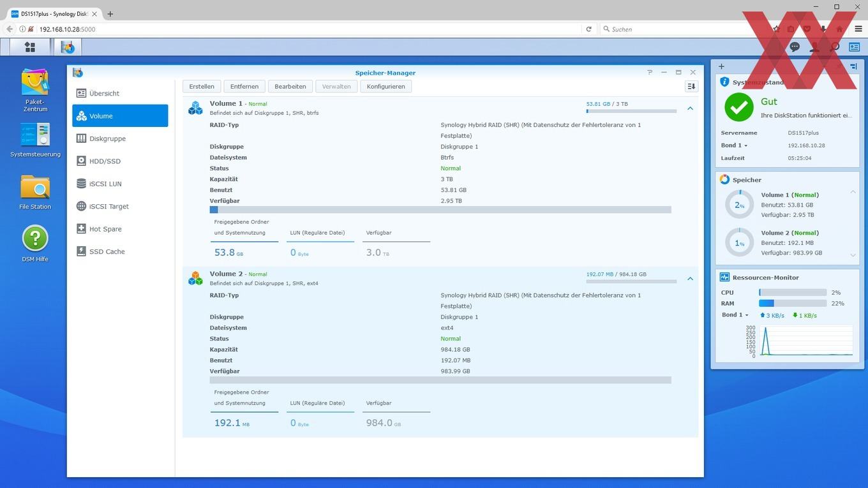Click the Verwalten button

pyautogui.click(x=336, y=86)
